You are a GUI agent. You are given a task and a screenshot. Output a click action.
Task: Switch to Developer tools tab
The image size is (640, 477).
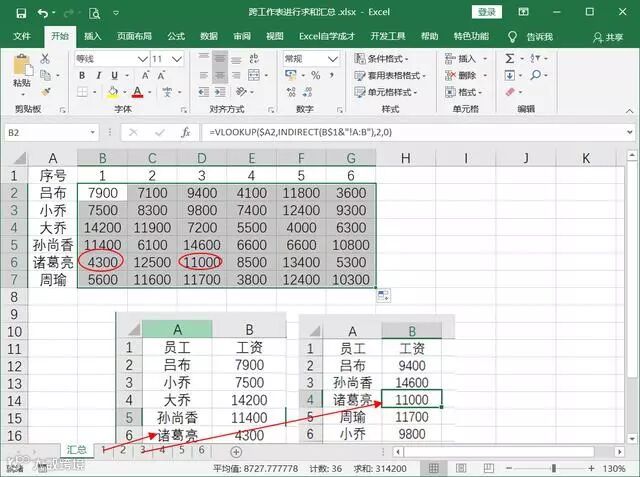[x=388, y=36]
